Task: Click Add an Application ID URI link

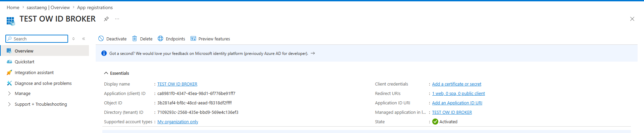Action: (457, 103)
